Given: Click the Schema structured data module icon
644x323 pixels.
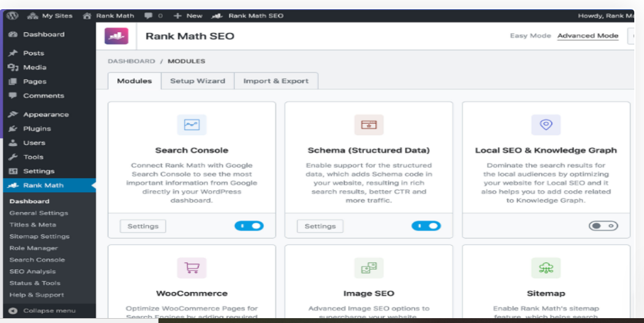Looking at the screenshot, I should (x=369, y=125).
